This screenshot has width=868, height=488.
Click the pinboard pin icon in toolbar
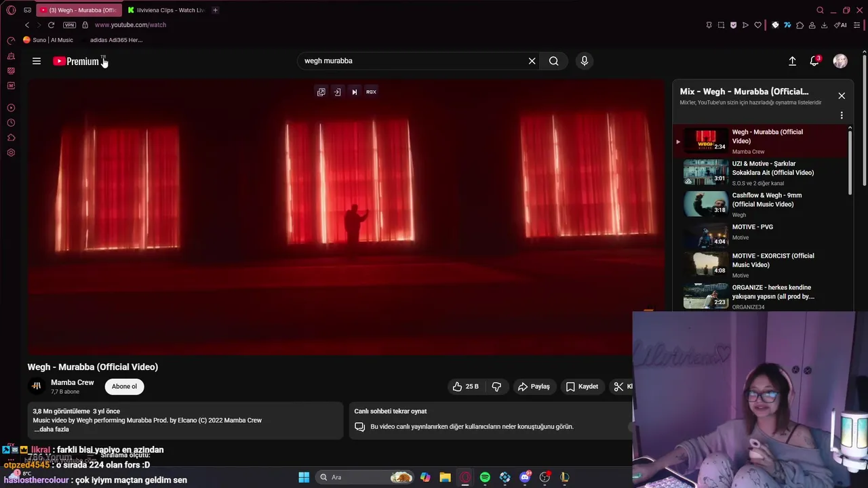pyautogui.click(x=709, y=25)
